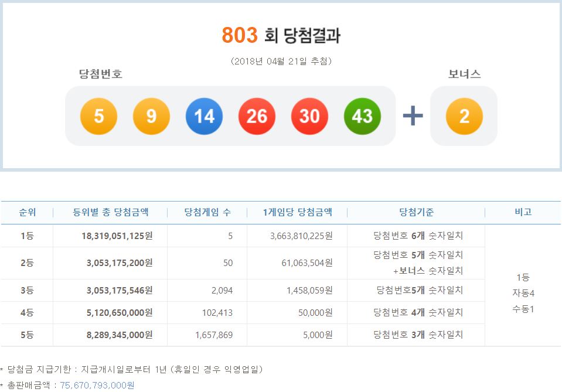Select the red ball number 26
Image resolution: width=562 pixels, height=392 pixels.
(257, 116)
